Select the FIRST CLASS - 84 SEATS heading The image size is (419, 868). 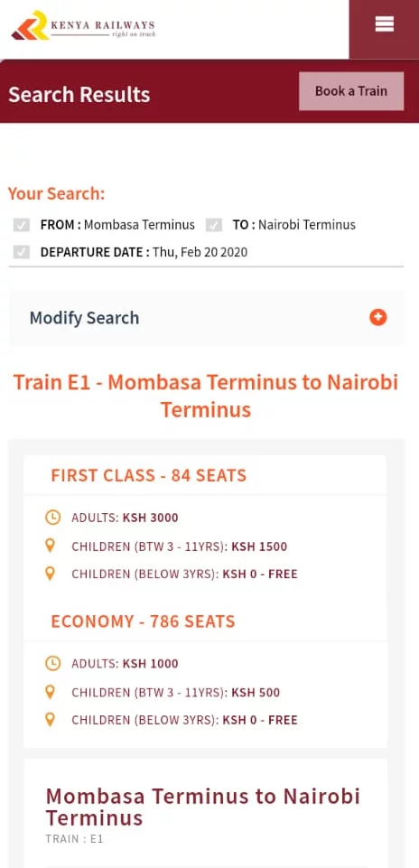149,475
